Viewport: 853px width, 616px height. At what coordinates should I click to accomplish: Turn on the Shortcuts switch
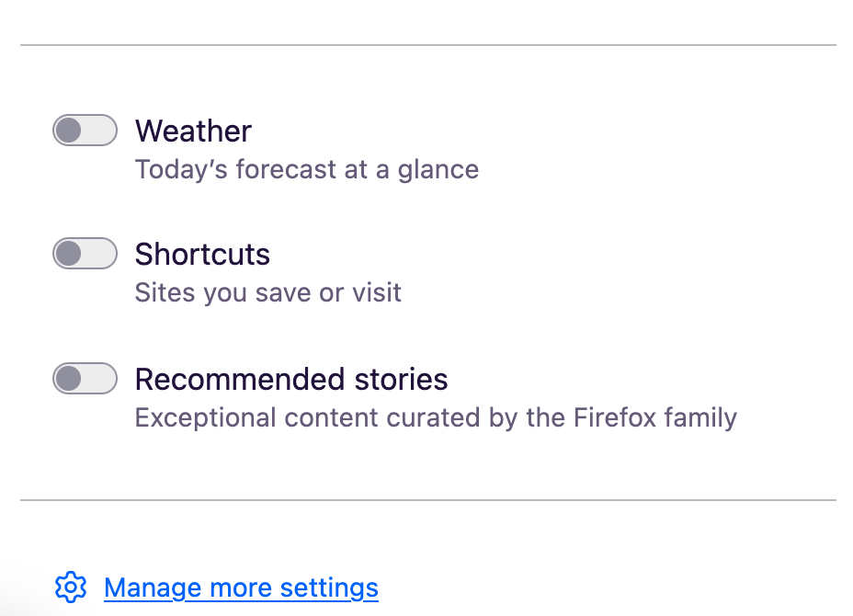85,254
